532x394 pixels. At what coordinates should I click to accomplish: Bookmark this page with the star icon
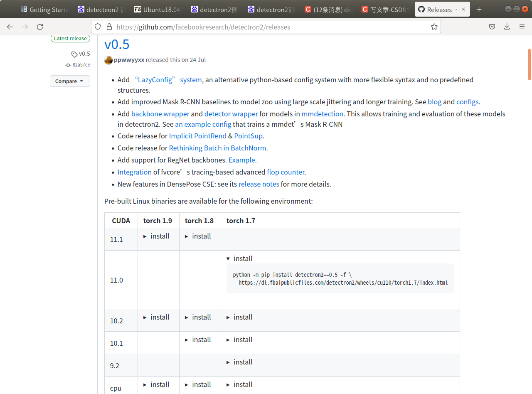pyautogui.click(x=434, y=27)
